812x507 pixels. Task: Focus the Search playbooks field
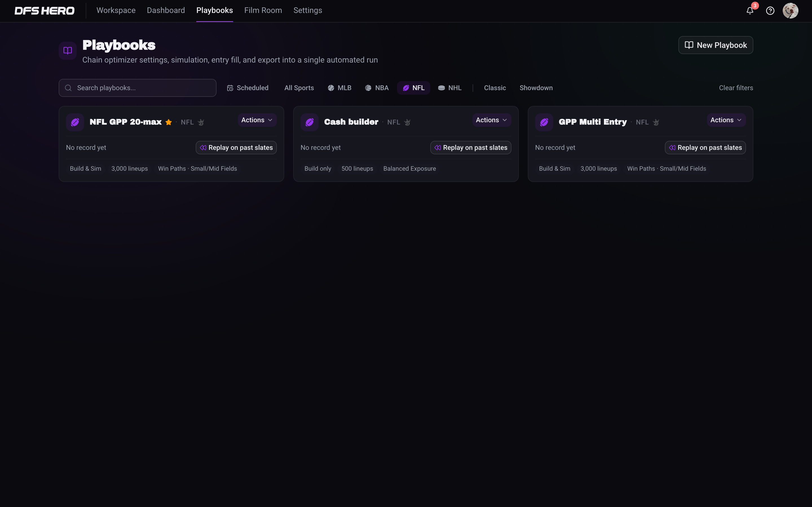138,88
